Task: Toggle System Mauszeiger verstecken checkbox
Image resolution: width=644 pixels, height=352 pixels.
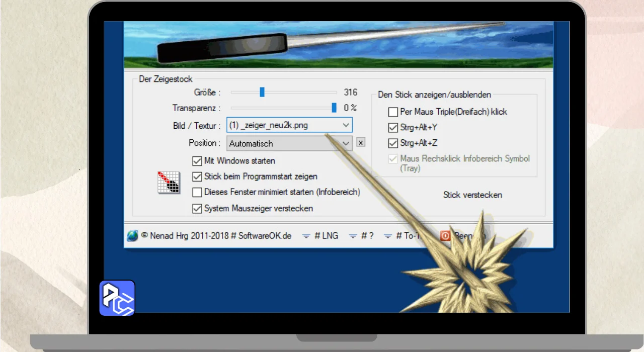Action: (x=197, y=208)
